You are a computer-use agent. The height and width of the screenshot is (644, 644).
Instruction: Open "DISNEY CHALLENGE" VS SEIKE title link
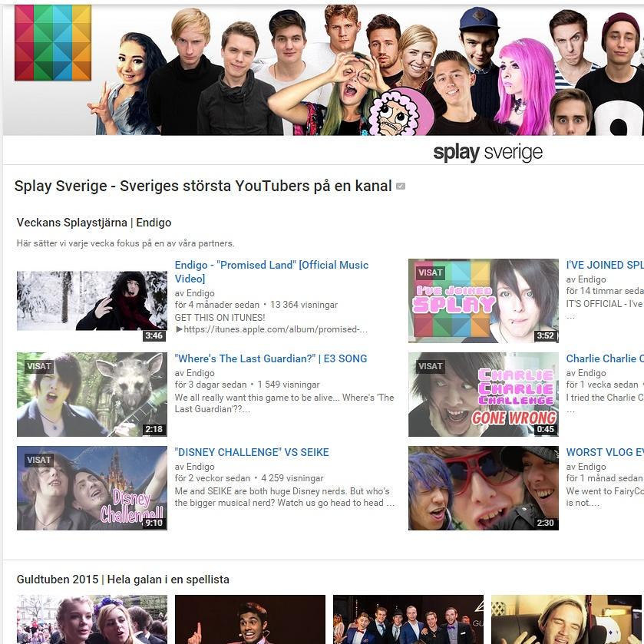click(x=252, y=452)
